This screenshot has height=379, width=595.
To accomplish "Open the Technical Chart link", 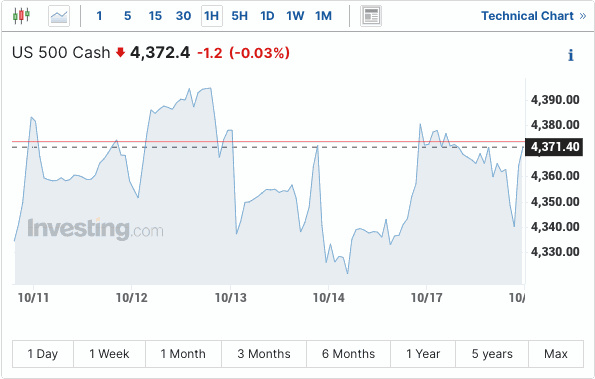I will click(534, 16).
